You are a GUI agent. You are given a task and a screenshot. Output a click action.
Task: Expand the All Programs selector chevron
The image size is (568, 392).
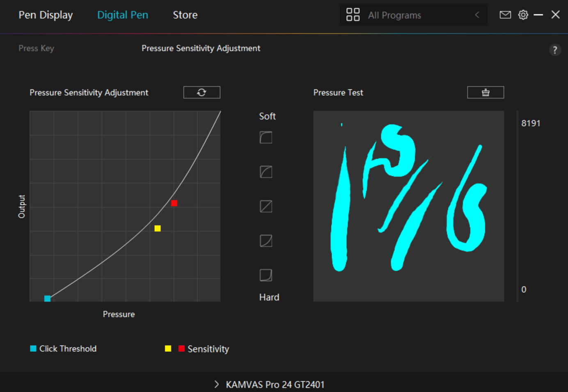click(x=477, y=15)
